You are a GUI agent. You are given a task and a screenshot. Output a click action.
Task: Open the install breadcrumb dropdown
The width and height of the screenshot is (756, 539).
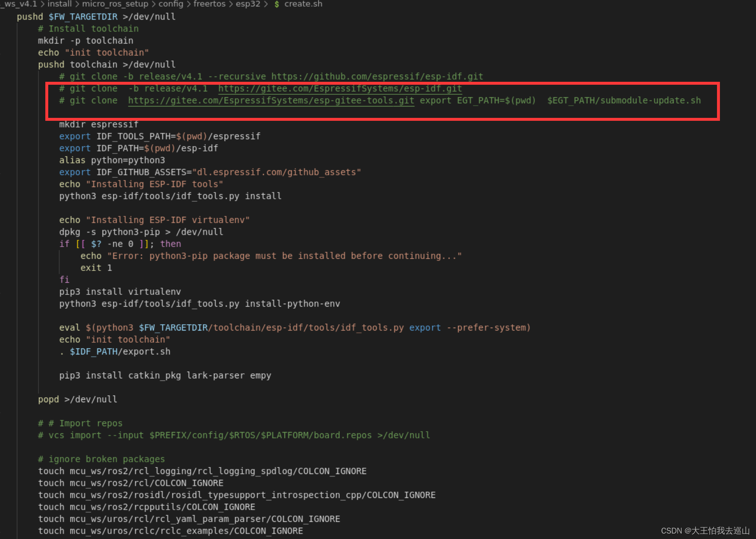point(59,4)
